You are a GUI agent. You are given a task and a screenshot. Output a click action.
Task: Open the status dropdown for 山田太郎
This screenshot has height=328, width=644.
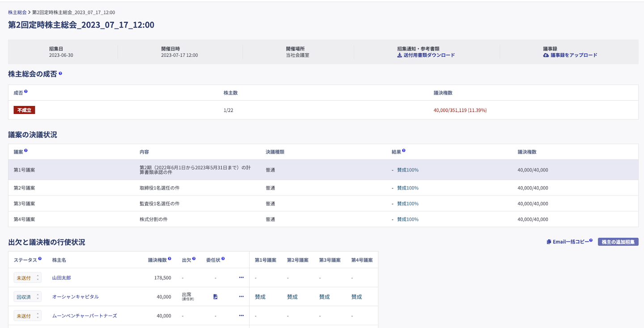point(27,278)
